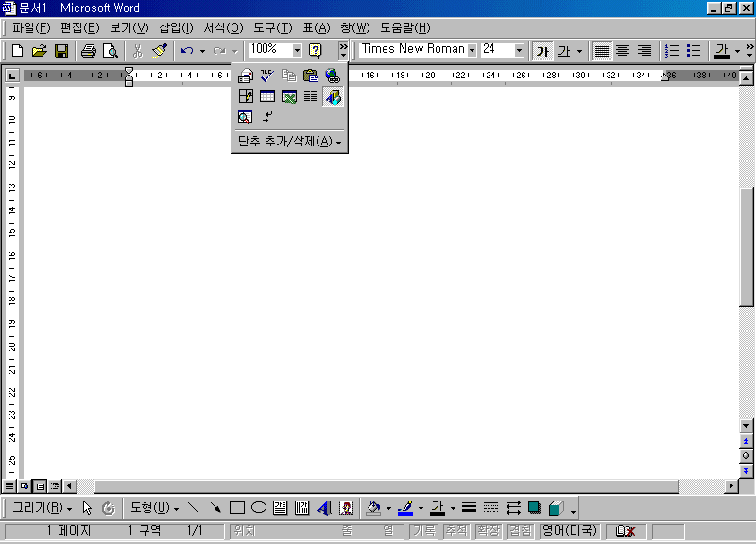Insert an Excel worksheet

(289, 96)
